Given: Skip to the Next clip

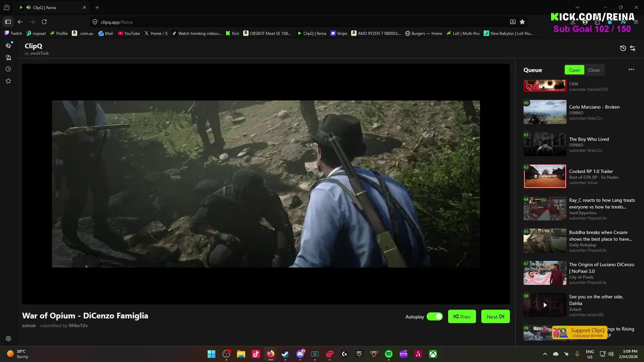Looking at the screenshot, I should point(496,317).
